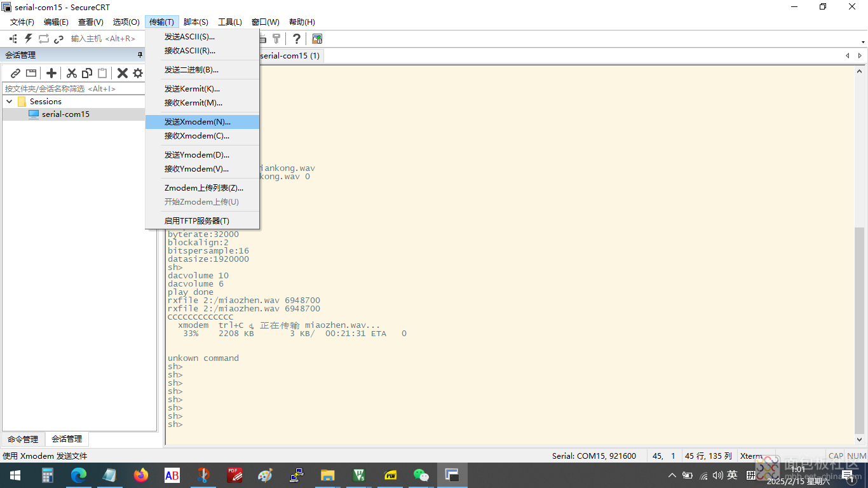Choose 接收ASCII(R)... menu entry
The width and height of the screenshot is (868, 488).
click(202, 51)
